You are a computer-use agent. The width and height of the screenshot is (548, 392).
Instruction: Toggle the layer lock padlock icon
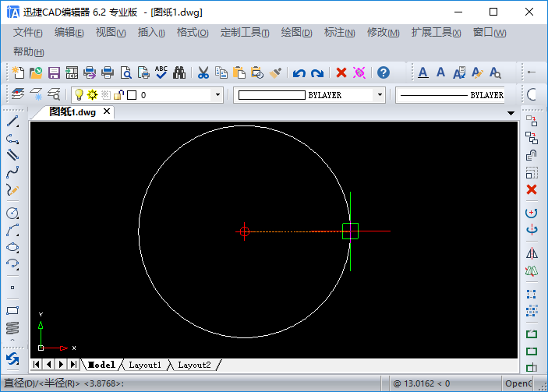click(x=118, y=94)
